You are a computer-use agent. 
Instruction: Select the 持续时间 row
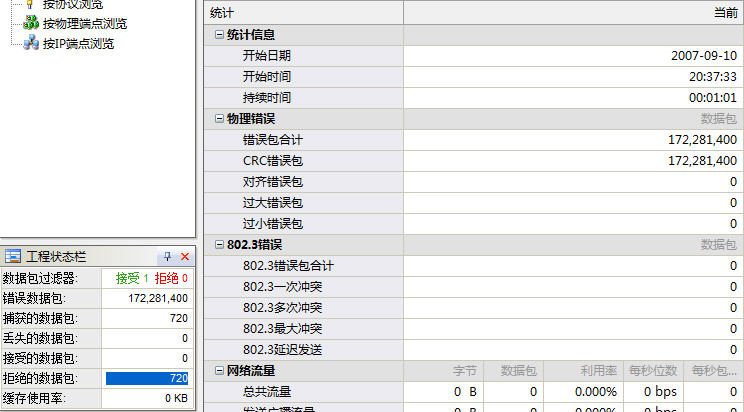click(474, 98)
